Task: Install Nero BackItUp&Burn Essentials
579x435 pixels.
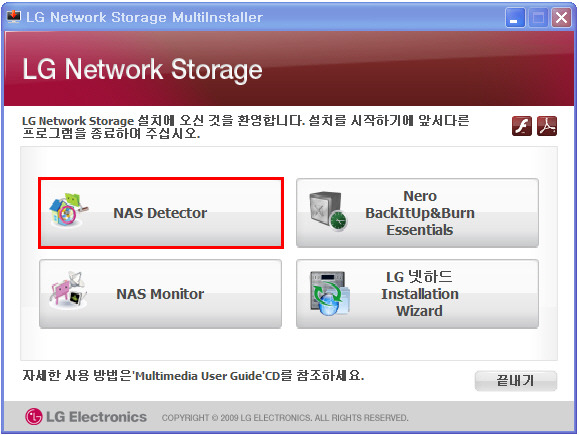Action: (x=417, y=213)
